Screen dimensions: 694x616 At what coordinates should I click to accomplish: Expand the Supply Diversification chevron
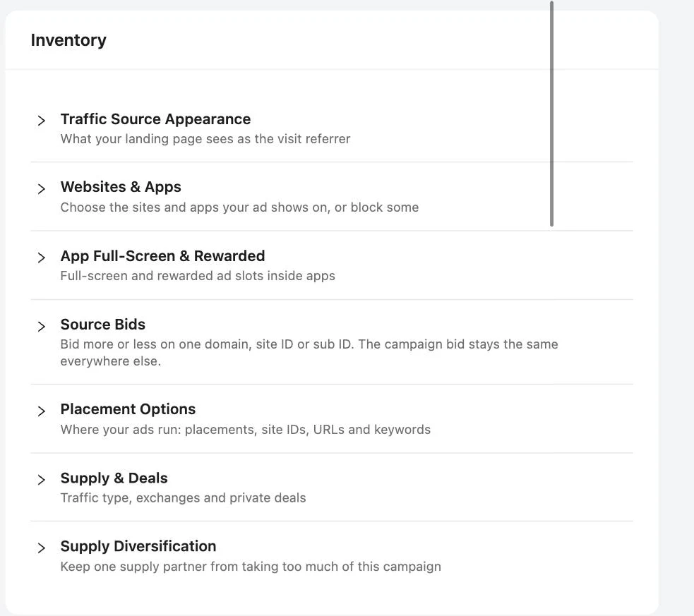click(x=41, y=548)
